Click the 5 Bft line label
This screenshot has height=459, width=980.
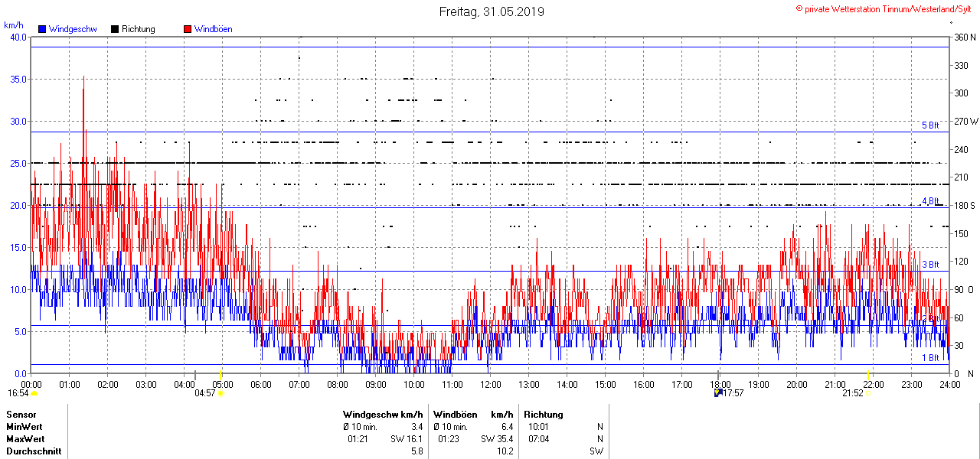[930, 125]
